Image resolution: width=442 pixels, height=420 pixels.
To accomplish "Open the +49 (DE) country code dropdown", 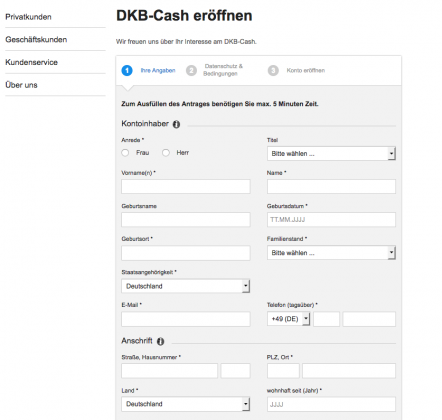I will 289,319.
